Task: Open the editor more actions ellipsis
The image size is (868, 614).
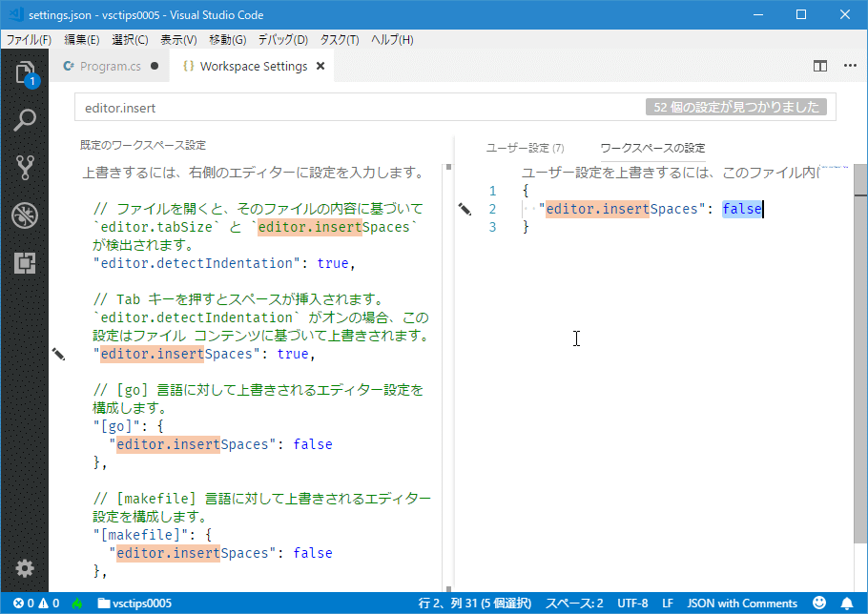Action: 849,67
